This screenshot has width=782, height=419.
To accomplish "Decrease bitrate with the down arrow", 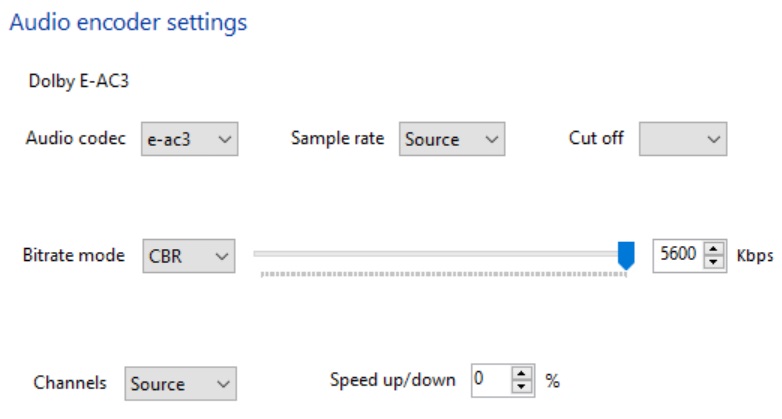I will tap(713, 262).
